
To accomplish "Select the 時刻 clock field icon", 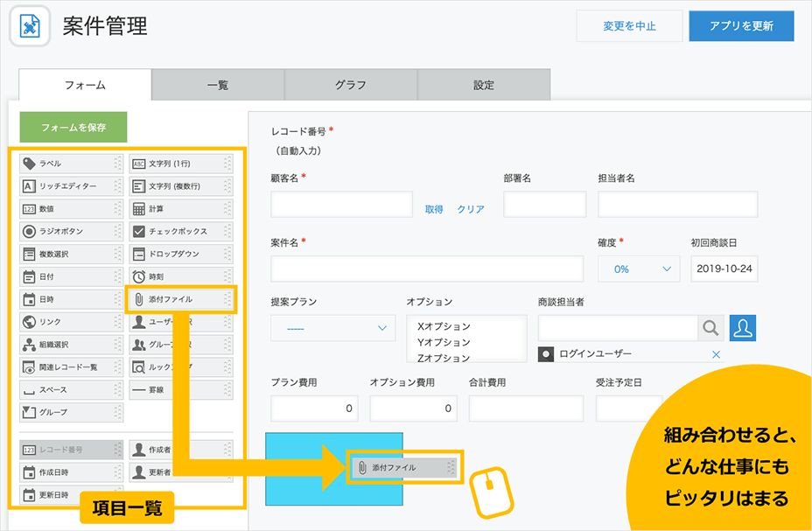I will 138,276.
